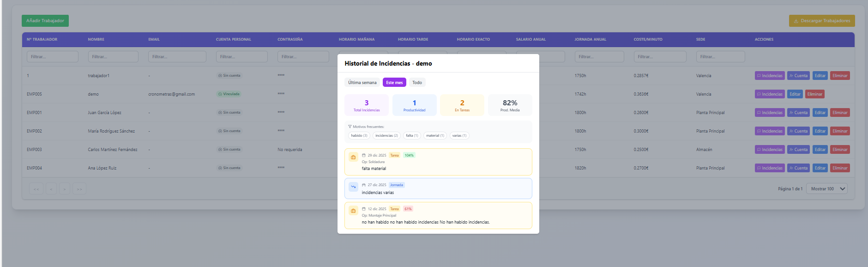The width and height of the screenshot is (868, 267).
Task: Select the Última semana period tab
Action: point(362,83)
